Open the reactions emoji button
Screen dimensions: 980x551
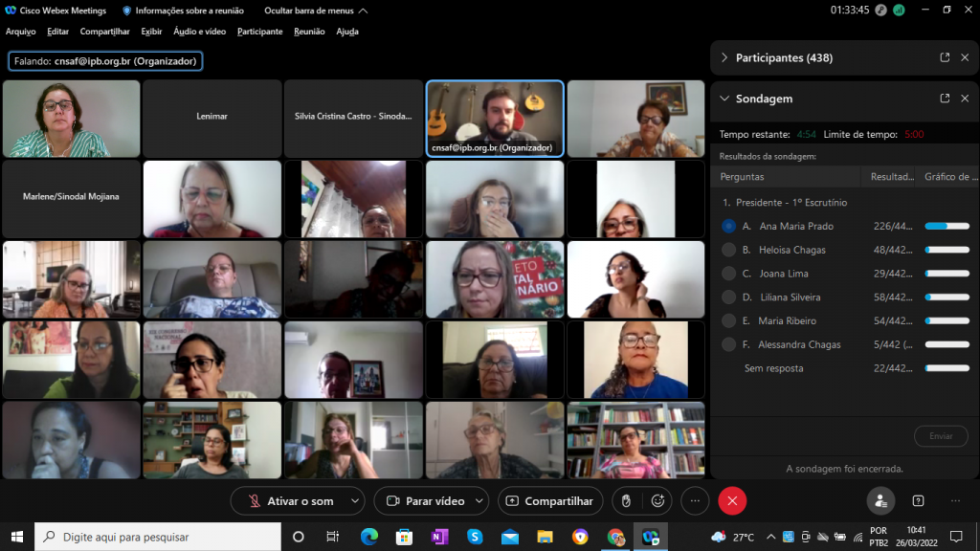657,500
